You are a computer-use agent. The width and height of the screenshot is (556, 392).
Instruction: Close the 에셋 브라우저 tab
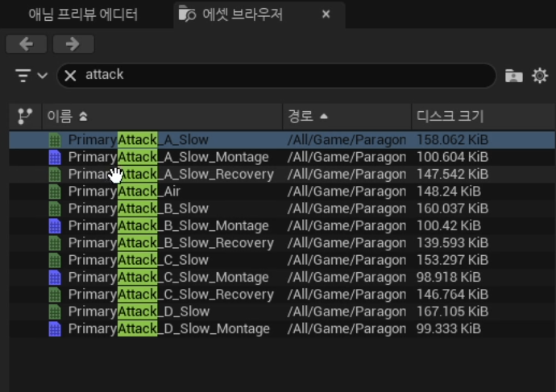(x=326, y=14)
